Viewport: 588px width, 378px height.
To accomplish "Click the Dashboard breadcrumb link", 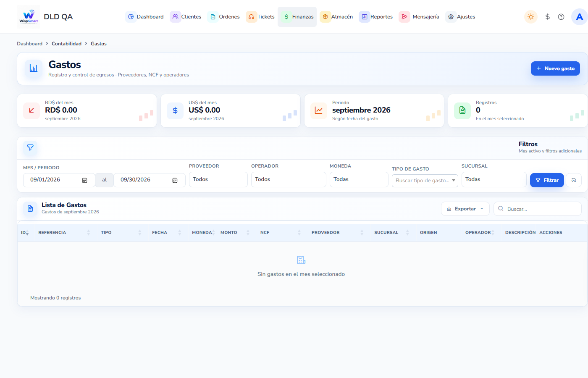I will click(29, 44).
